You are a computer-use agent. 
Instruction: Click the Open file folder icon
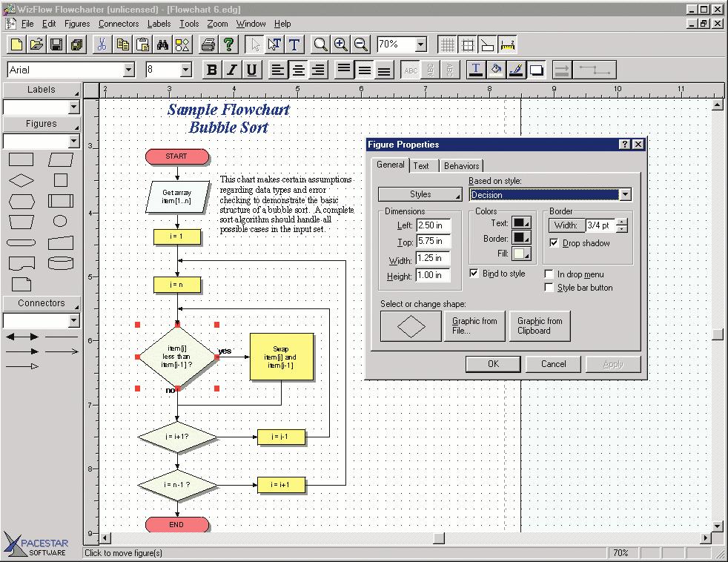(36, 44)
